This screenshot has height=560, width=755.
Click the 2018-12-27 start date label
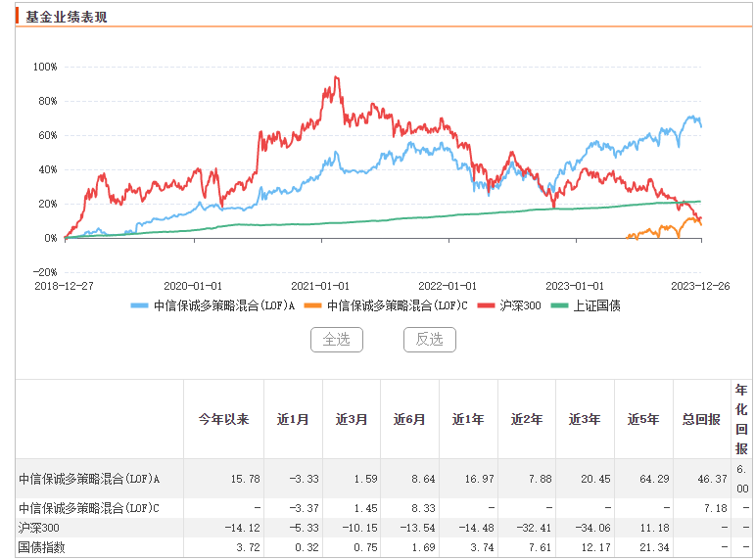point(64,286)
